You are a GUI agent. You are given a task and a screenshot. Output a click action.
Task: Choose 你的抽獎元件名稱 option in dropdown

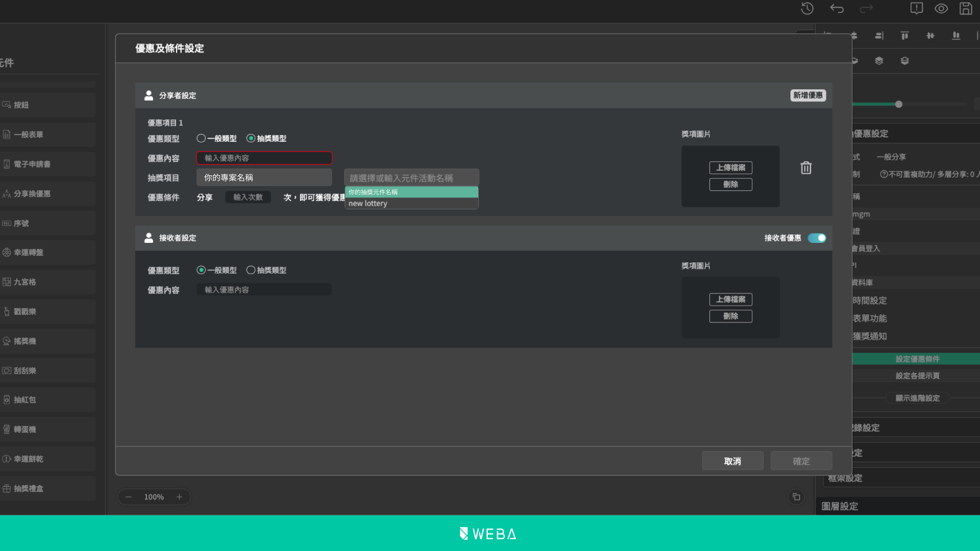(x=411, y=192)
